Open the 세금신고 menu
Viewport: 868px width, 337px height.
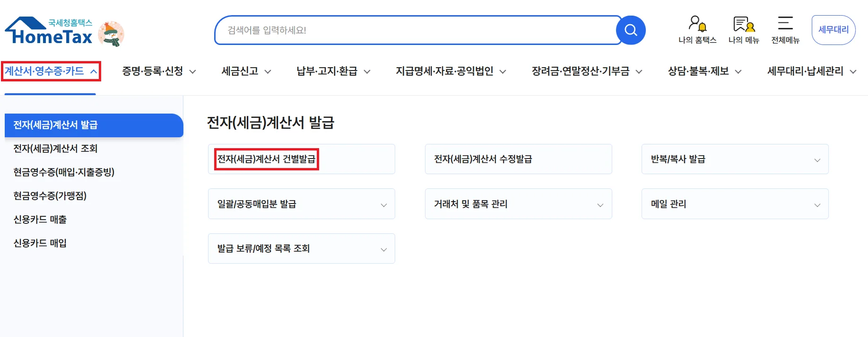[246, 71]
